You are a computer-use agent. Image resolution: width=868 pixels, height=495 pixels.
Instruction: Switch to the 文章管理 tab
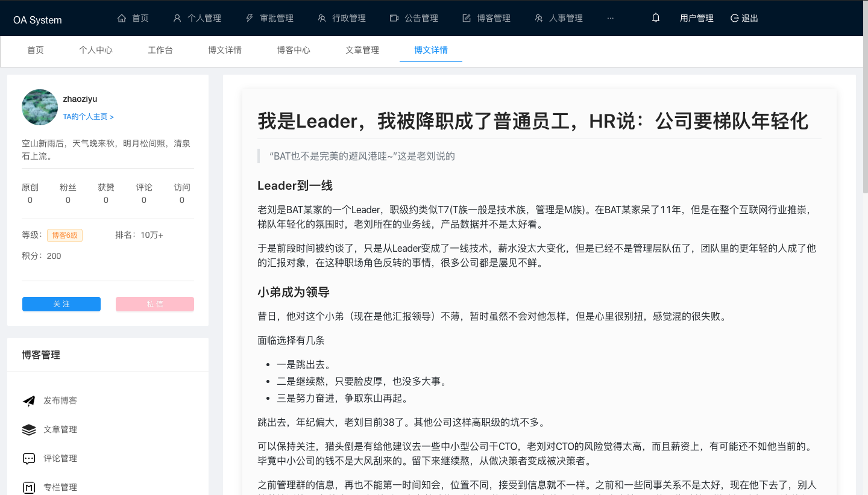362,50
